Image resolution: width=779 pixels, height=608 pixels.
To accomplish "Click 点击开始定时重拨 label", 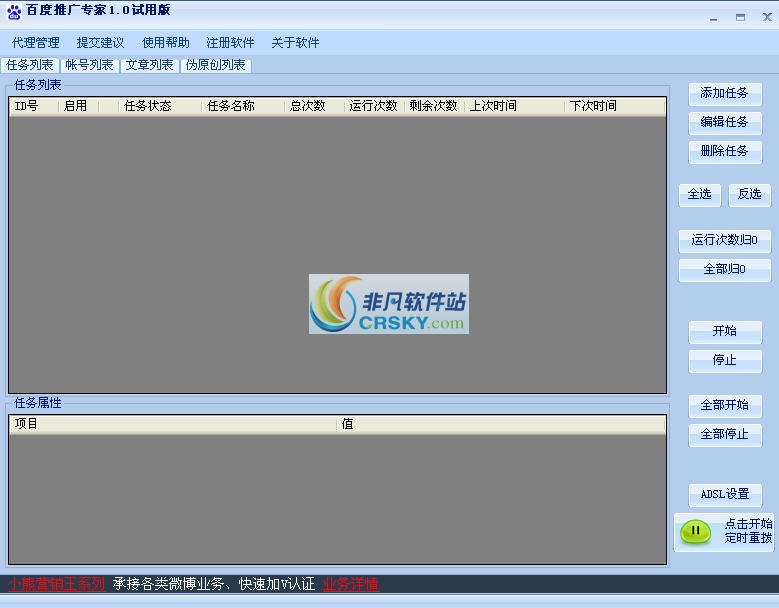I will coord(748,531).
